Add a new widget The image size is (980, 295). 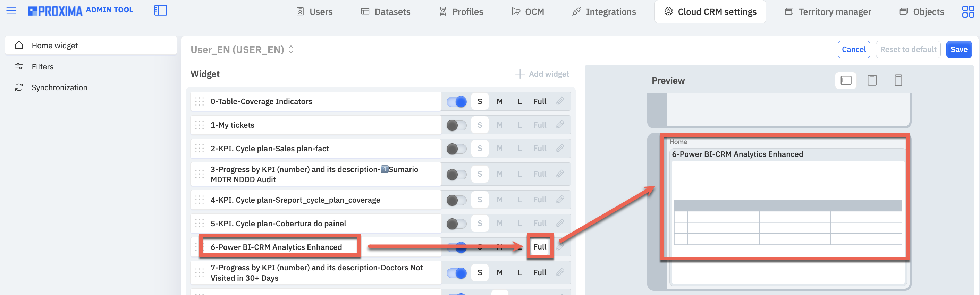point(542,74)
